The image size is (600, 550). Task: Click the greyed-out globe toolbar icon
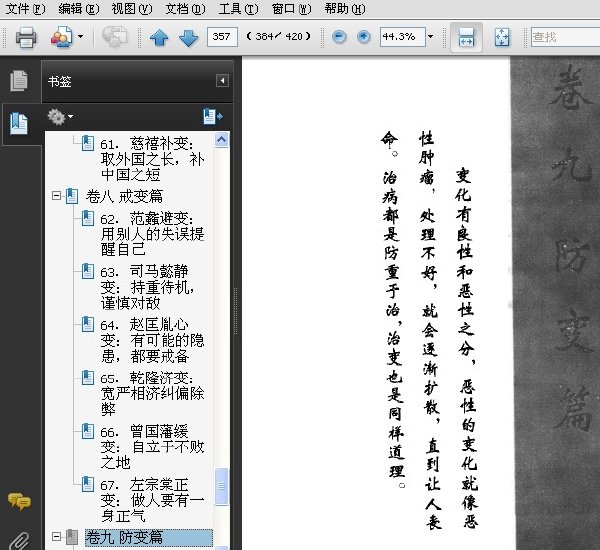[114, 37]
